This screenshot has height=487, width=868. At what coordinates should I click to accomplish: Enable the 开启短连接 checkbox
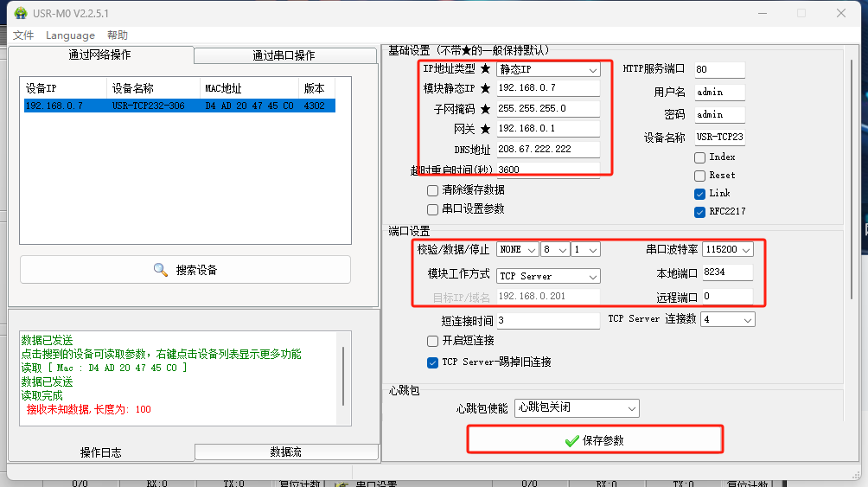click(x=432, y=341)
